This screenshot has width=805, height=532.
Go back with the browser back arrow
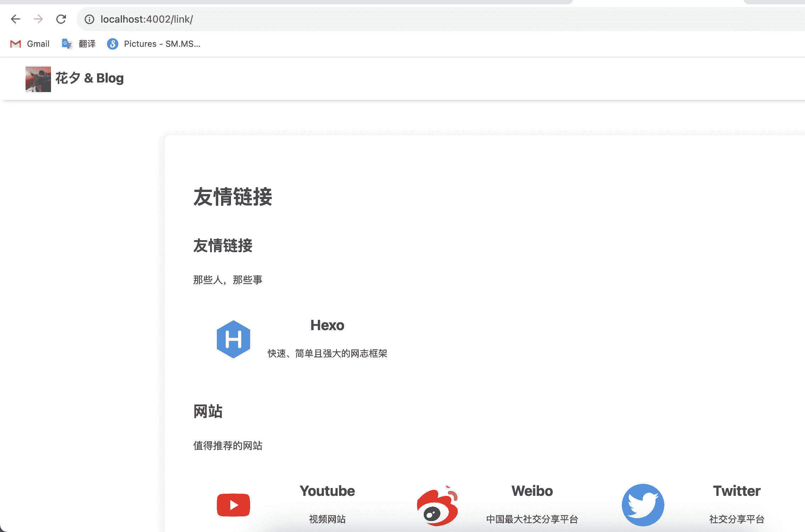16,19
